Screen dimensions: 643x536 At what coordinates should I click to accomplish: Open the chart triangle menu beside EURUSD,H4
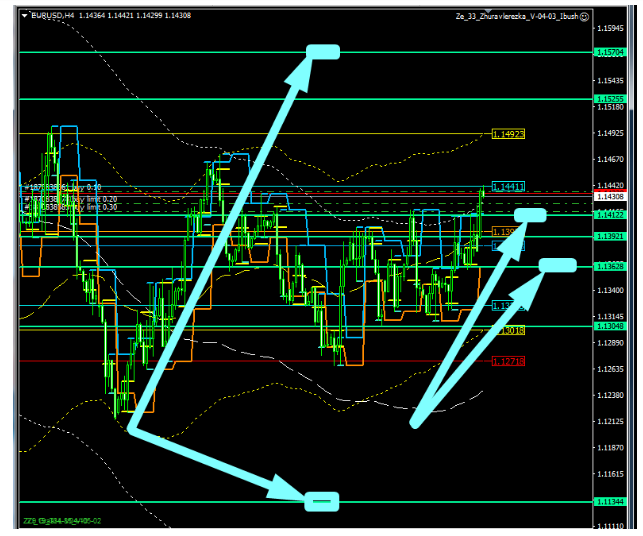[25, 17]
